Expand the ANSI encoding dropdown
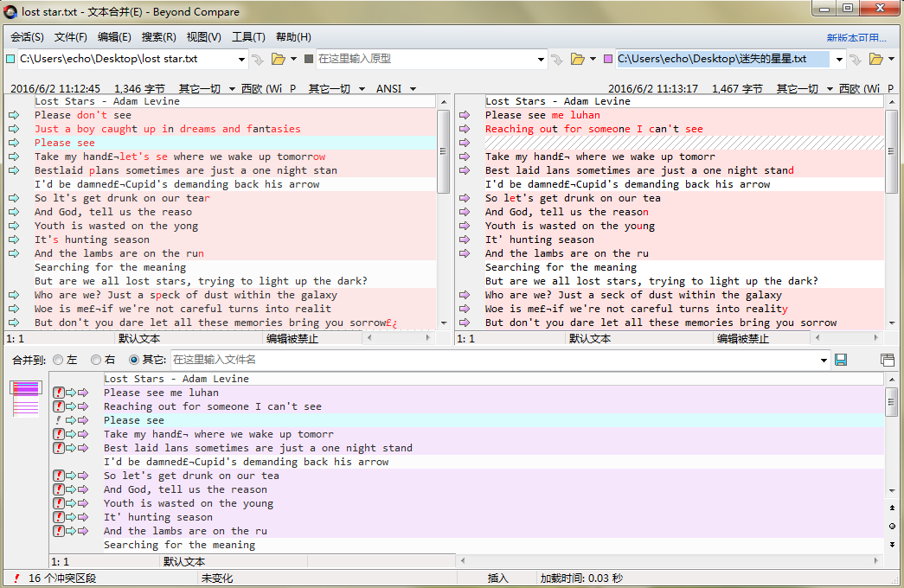This screenshot has height=588, width=904. [413, 89]
